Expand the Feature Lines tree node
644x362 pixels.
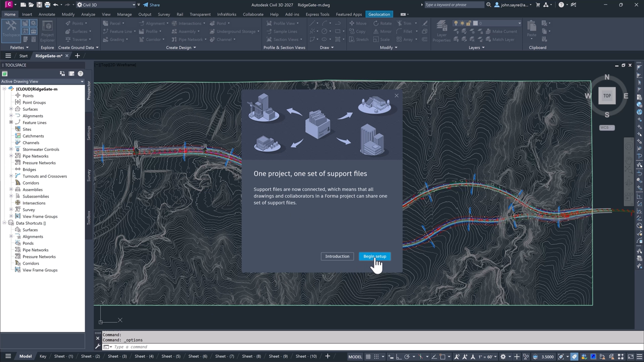[11, 122]
